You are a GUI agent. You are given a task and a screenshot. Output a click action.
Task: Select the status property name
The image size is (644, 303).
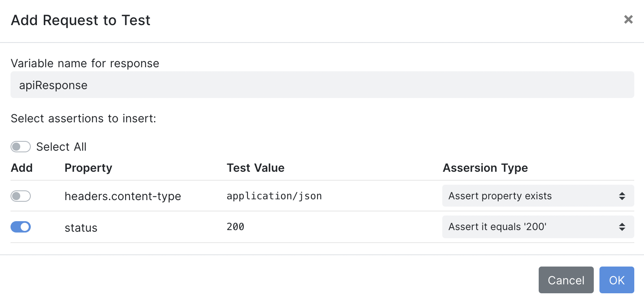coord(81,228)
